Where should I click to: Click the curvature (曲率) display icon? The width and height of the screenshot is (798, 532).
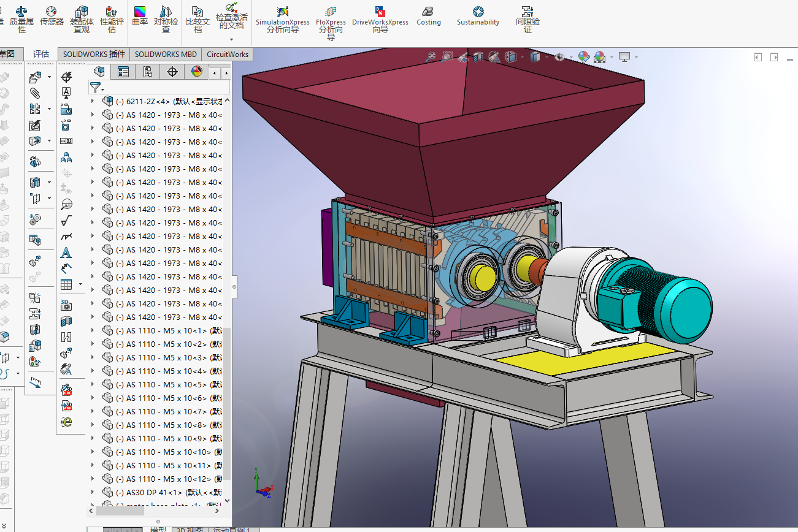pyautogui.click(x=140, y=16)
